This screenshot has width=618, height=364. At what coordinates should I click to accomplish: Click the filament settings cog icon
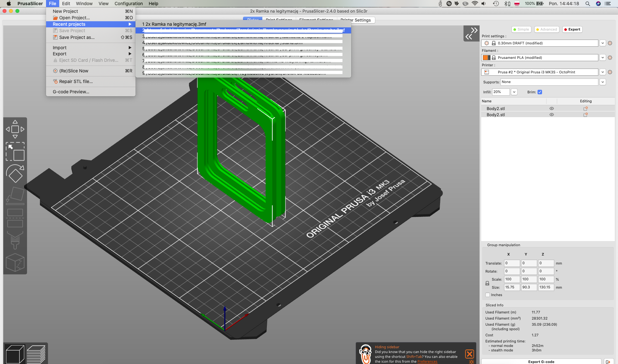[610, 57]
